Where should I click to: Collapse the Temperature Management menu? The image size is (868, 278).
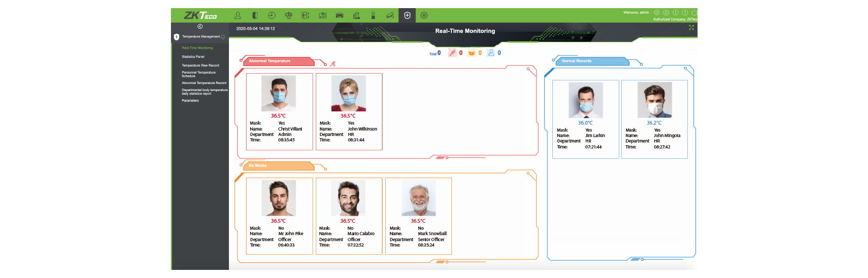pos(223,37)
